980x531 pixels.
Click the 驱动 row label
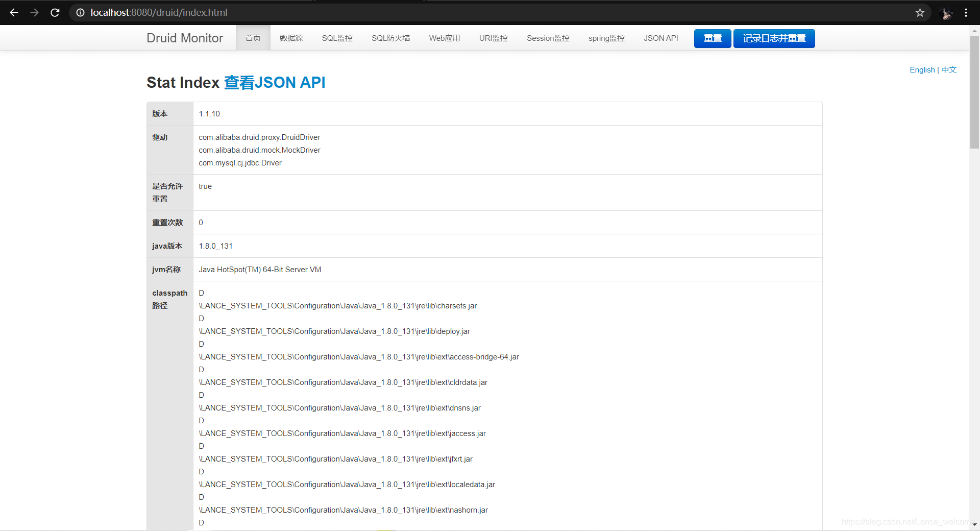[x=160, y=137]
